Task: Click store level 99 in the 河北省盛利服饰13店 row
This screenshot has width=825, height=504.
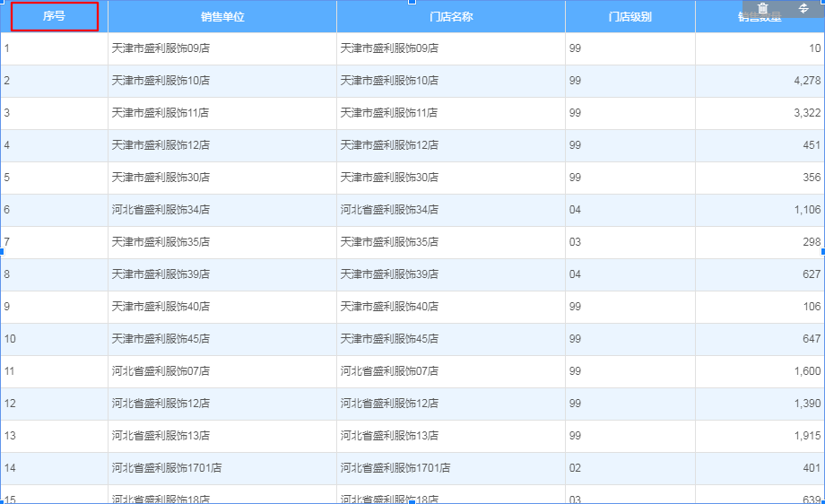Action: point(575,436)
